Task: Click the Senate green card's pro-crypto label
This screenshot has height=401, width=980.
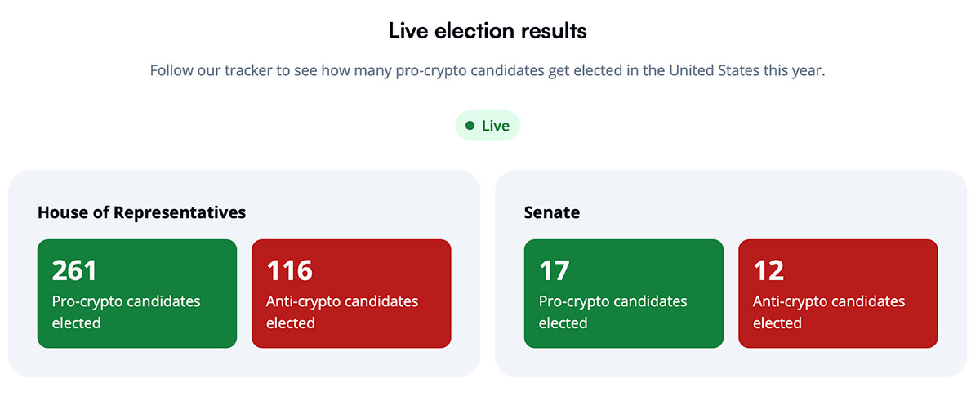Action: [x=612, y=312]
